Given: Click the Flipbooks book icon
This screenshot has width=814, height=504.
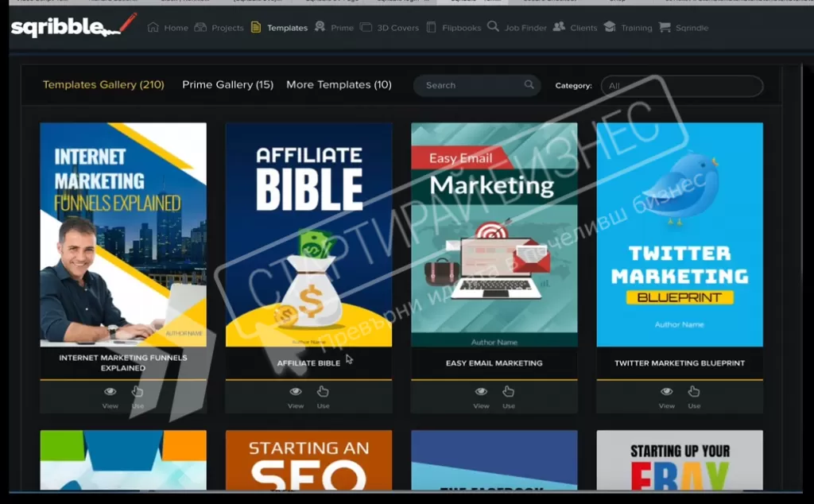Looking at the screenshot, I should [431, 27].
